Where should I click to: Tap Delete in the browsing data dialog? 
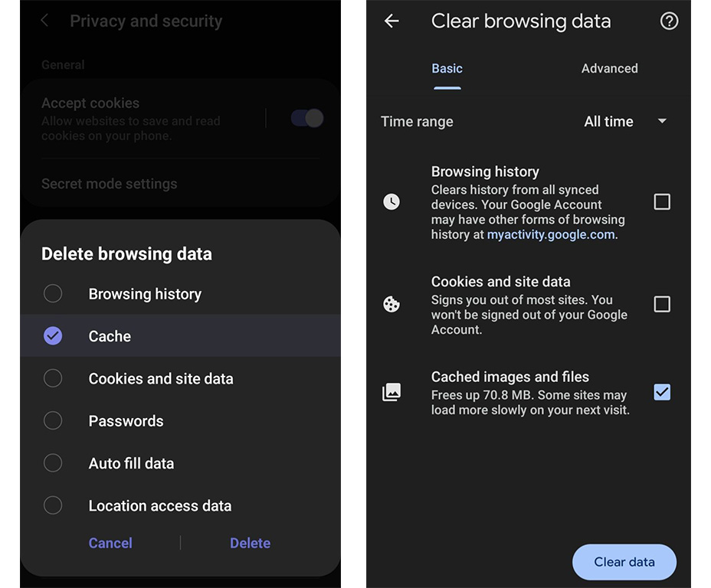(x=251, y=543)
